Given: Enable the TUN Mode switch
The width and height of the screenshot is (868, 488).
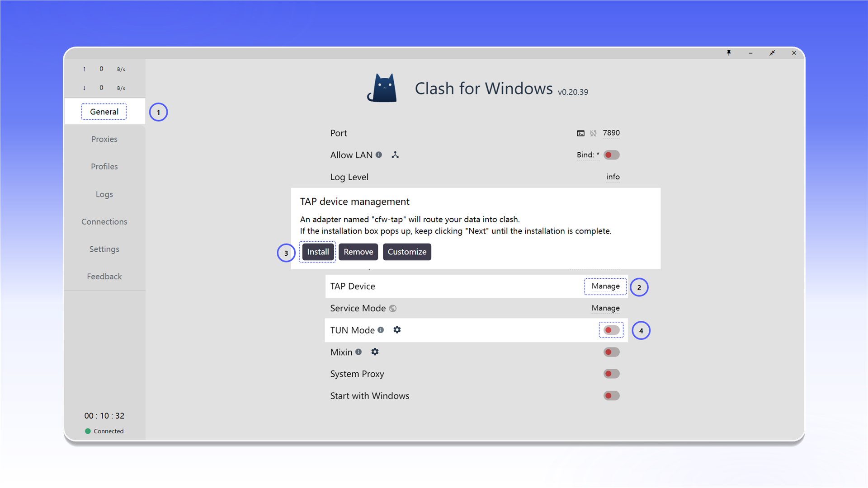Looking at the screenshot, I should 612,330.
